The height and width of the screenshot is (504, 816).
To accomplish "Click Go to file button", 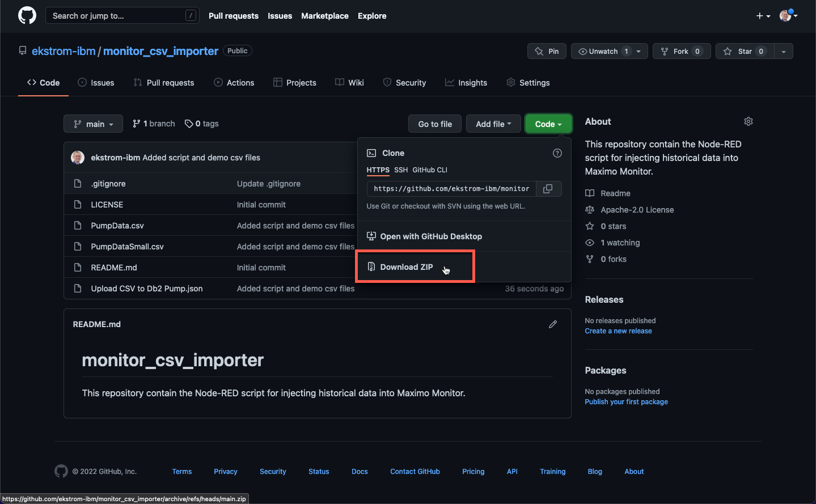I will pos(435,124).
